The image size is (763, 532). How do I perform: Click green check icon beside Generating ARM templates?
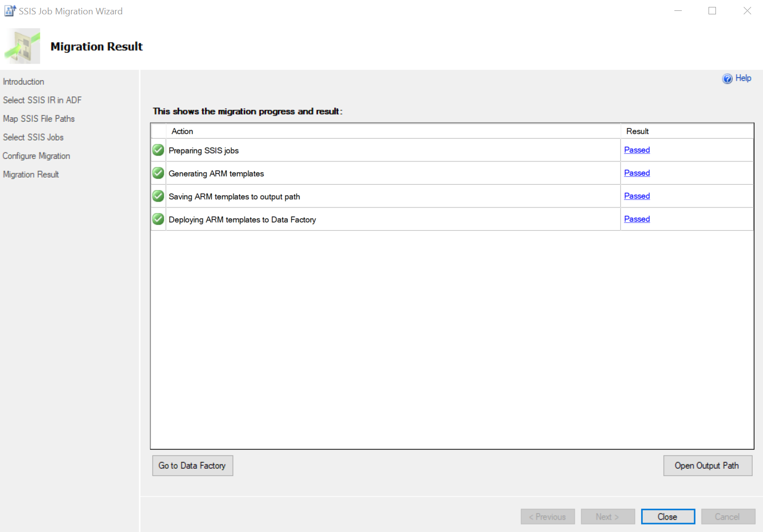[158, 173]
